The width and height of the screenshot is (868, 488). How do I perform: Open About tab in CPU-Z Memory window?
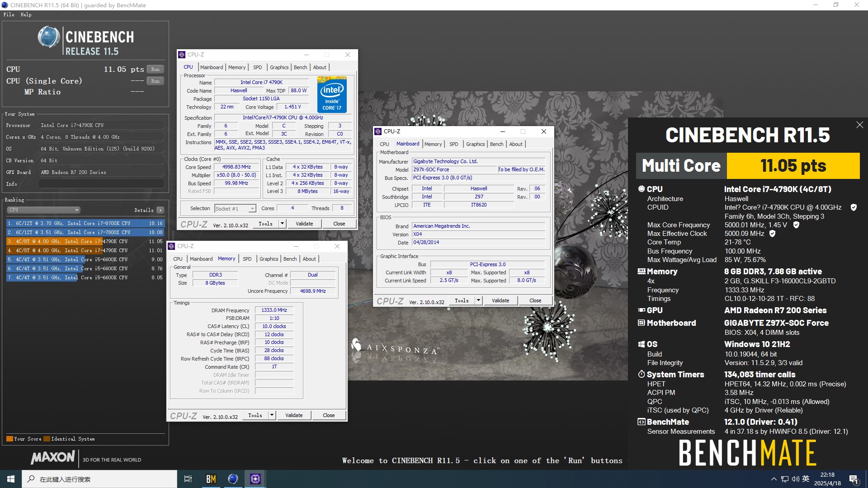point(309,259)
